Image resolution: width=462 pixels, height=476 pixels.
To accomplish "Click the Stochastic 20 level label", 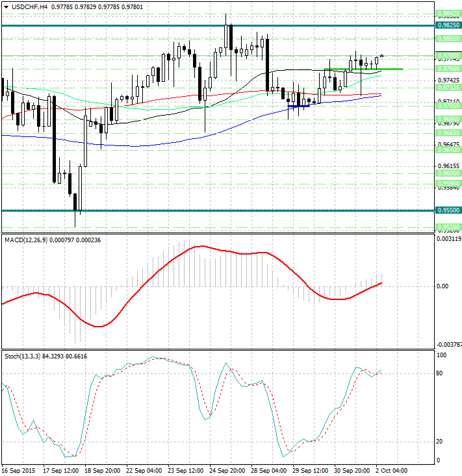I will pyautogui.click(x=439, y=442).
